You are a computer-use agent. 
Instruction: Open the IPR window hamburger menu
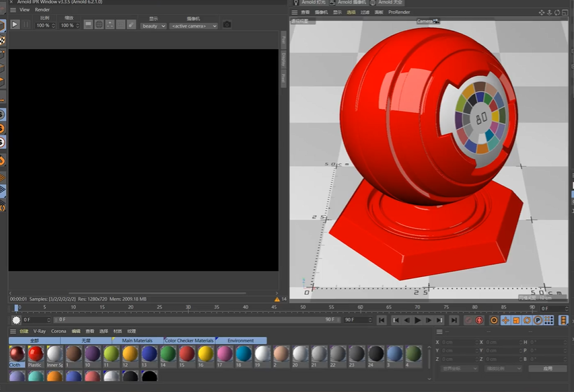point(13,10)
